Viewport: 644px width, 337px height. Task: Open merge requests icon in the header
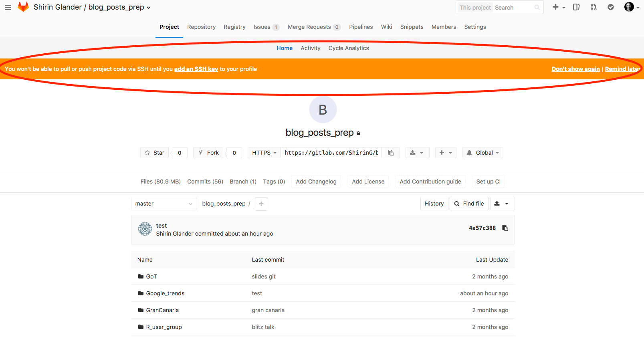click(594, 7)
